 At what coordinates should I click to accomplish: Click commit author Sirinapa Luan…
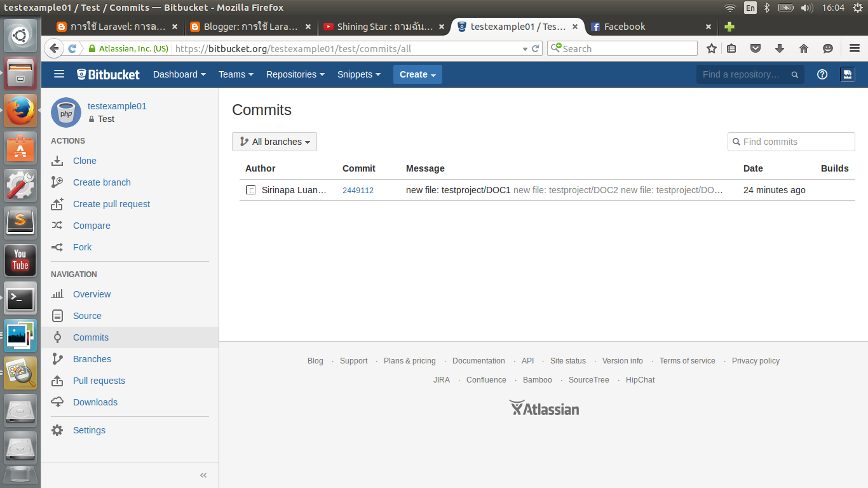point(294,190)
